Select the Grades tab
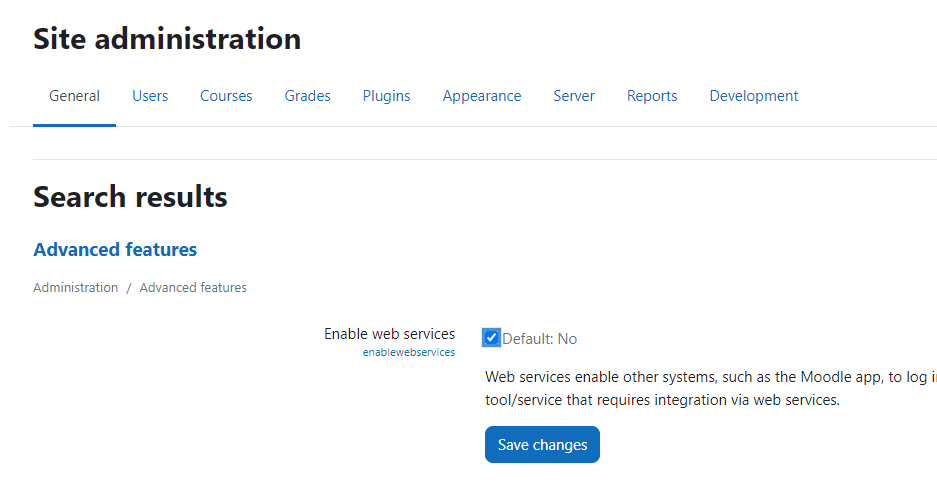 click(307, 96)
